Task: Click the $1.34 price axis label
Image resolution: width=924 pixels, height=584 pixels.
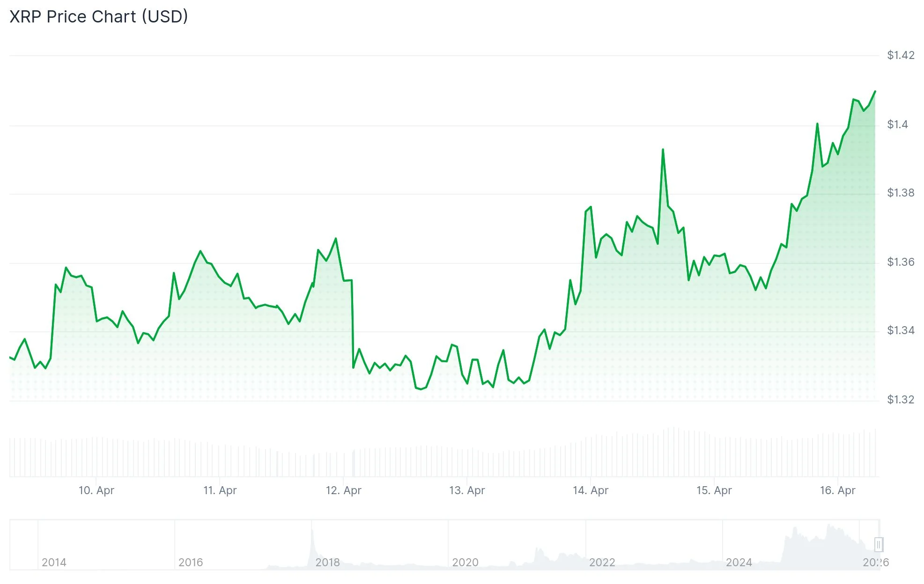Action: (901, 330)
